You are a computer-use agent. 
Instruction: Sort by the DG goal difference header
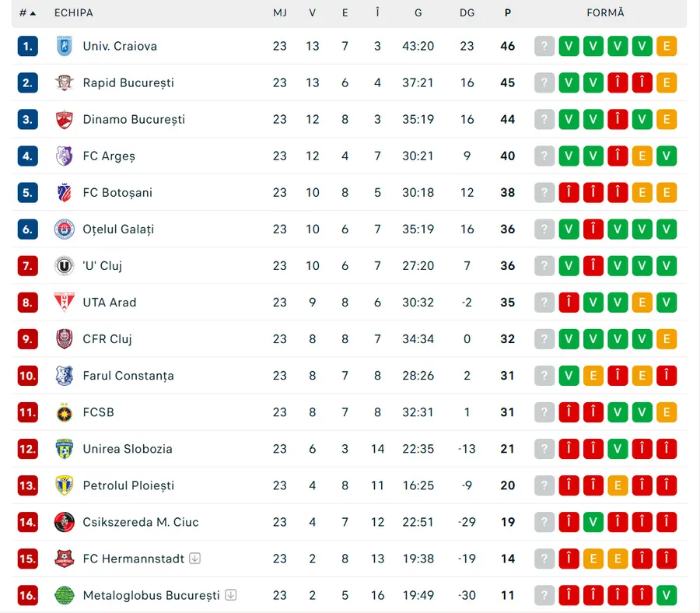click(467, 13)
